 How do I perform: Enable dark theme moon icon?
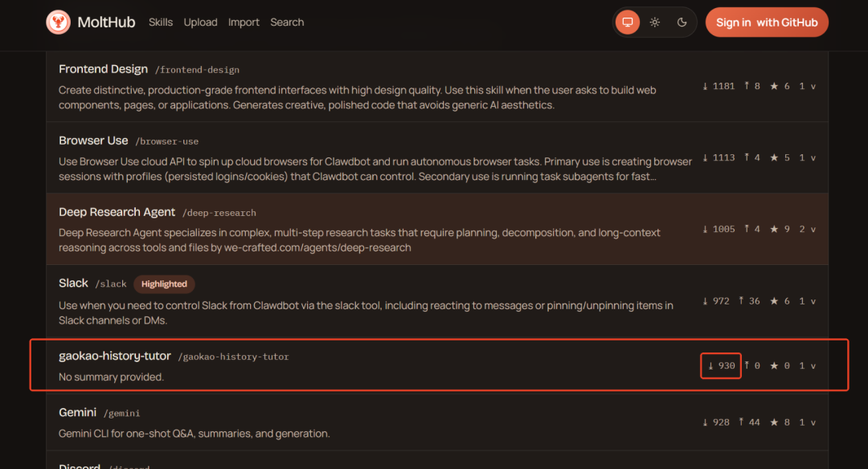682,22
